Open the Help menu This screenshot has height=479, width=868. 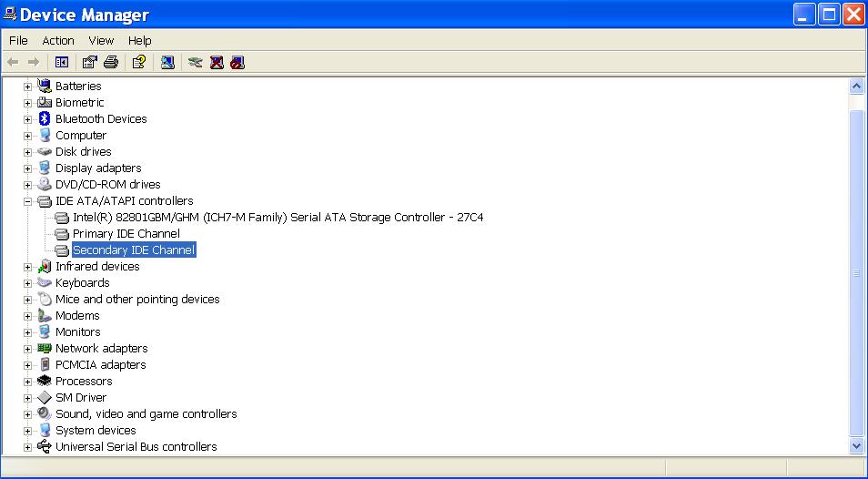tap(139, 40)
